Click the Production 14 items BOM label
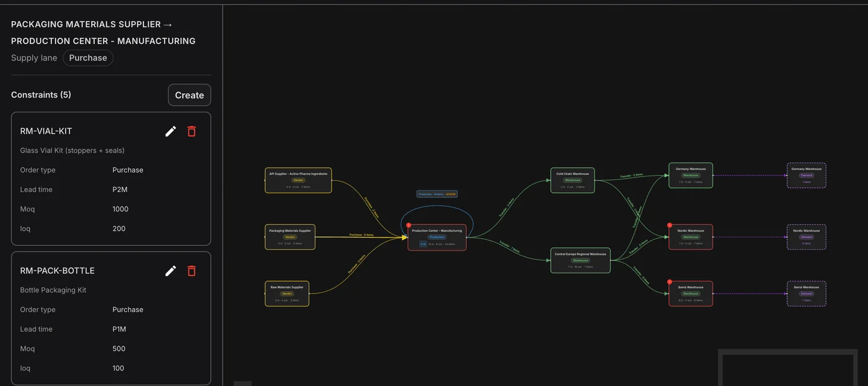This screenshot has width=868, height=386. pyautogui.click(x=437, y=194)
